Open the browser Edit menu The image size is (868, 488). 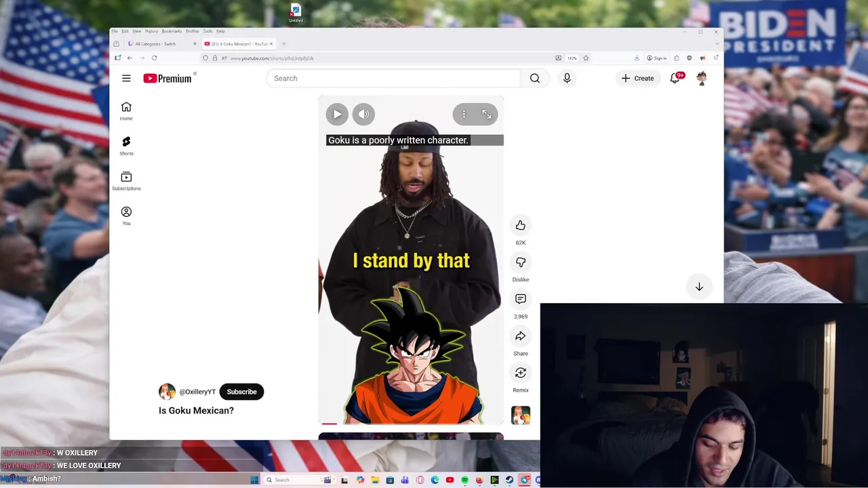click(x=125, y=31)
